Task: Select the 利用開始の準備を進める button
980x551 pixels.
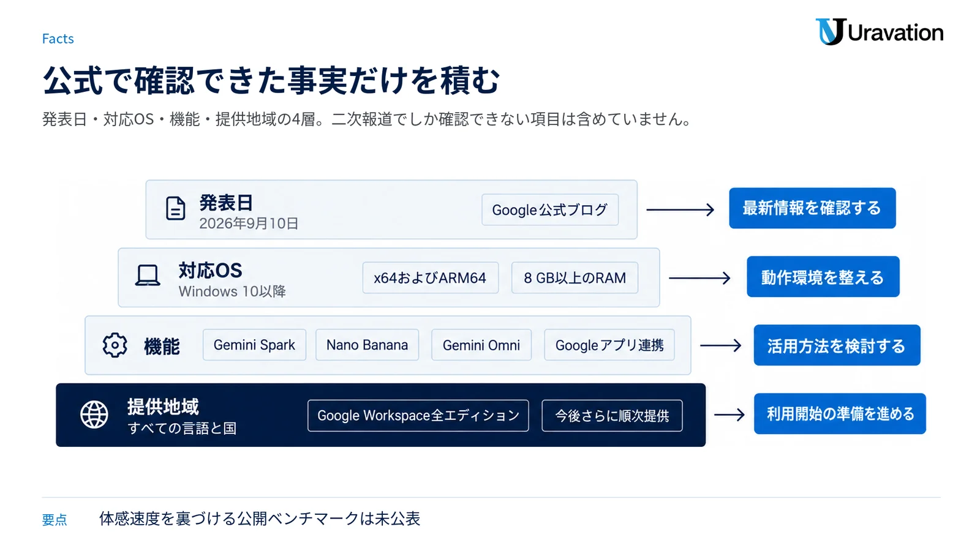Action: click(x=840, y=414)
